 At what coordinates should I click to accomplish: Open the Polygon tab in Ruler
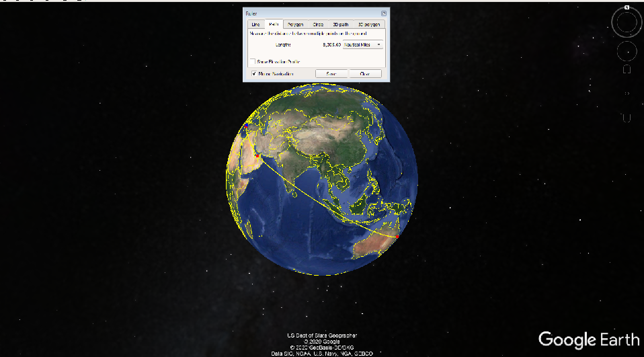click(x=295, y=24)
